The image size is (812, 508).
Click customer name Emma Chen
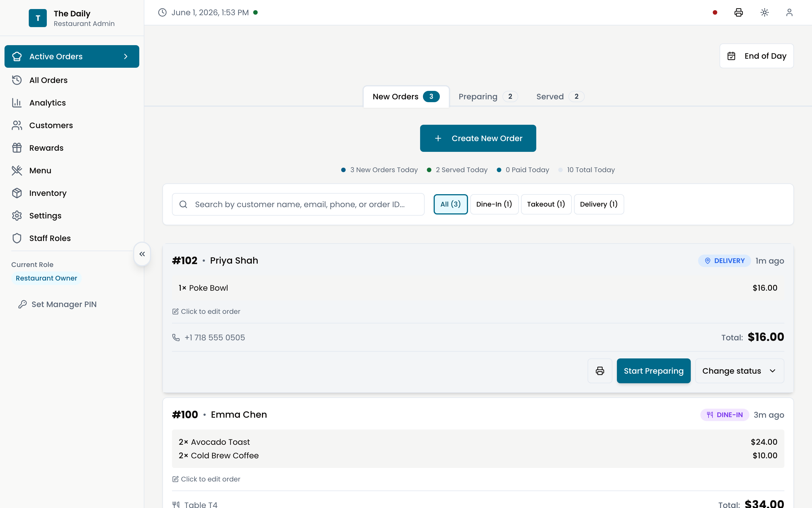[239, 414]
